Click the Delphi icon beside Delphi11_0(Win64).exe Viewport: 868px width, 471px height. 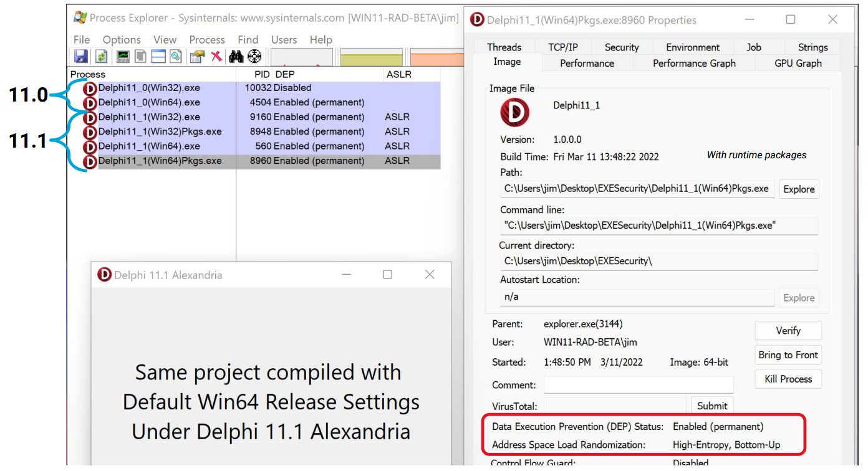click(x=90, y=103)
